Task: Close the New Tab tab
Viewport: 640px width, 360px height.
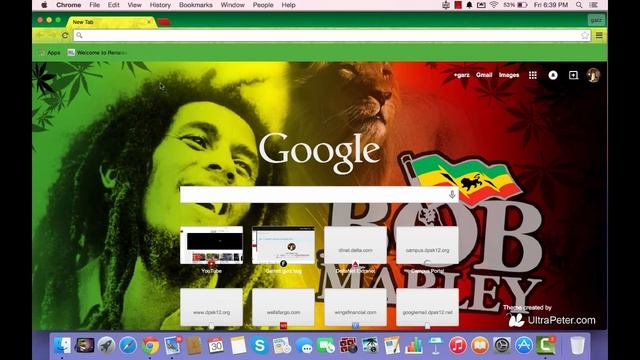Action: 149,22
